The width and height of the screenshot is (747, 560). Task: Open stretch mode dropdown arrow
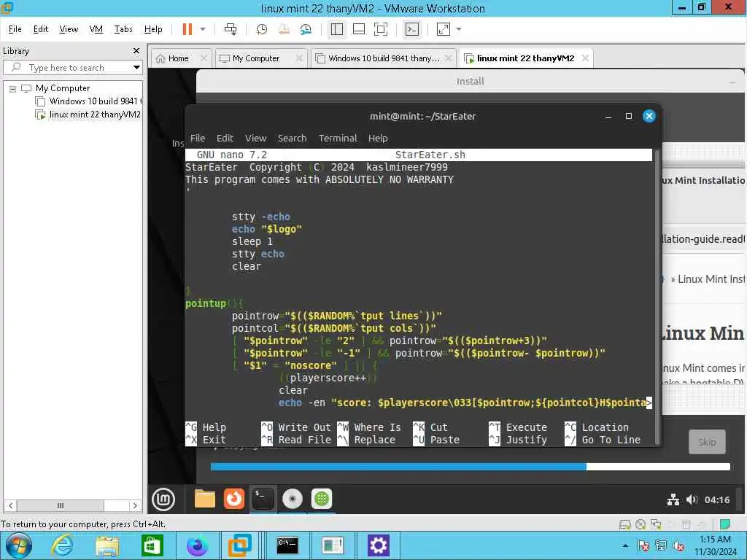tap(459, 29)
